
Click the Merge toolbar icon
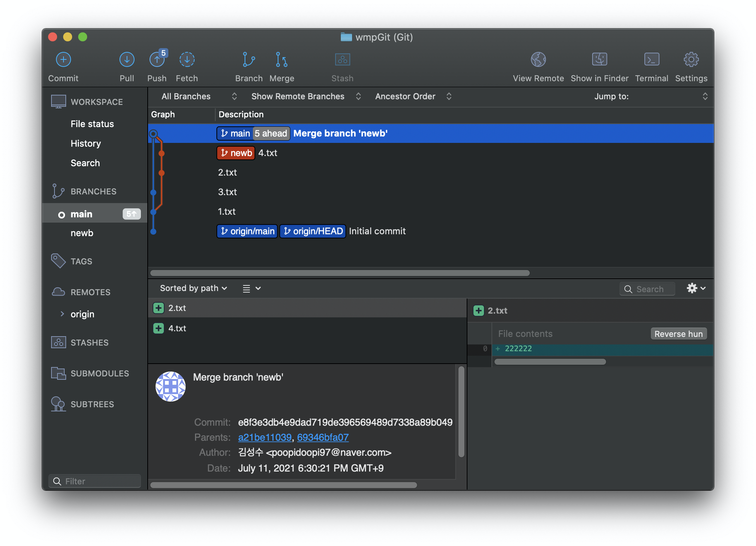[x=281, y=60]
